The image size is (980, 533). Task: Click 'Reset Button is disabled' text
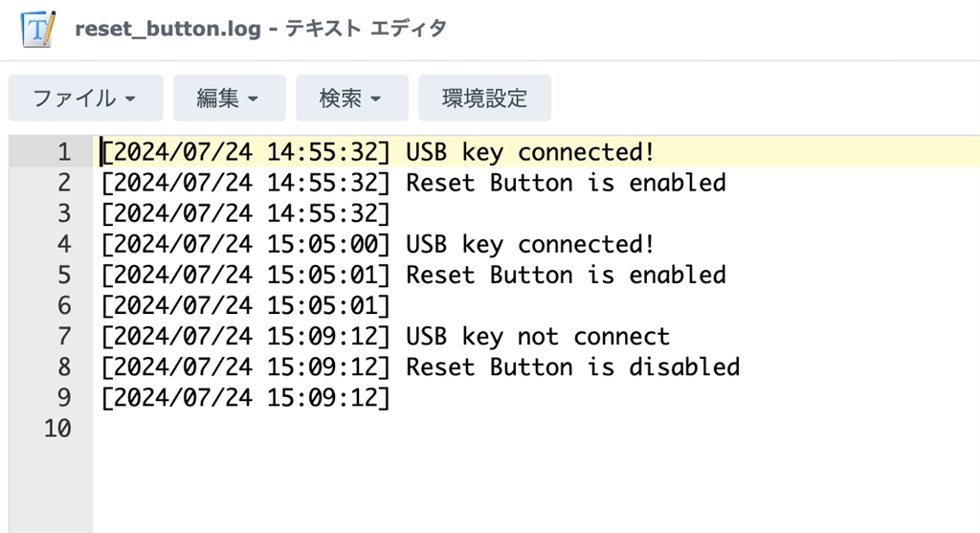pyautogui.click(x=573, y=366)
